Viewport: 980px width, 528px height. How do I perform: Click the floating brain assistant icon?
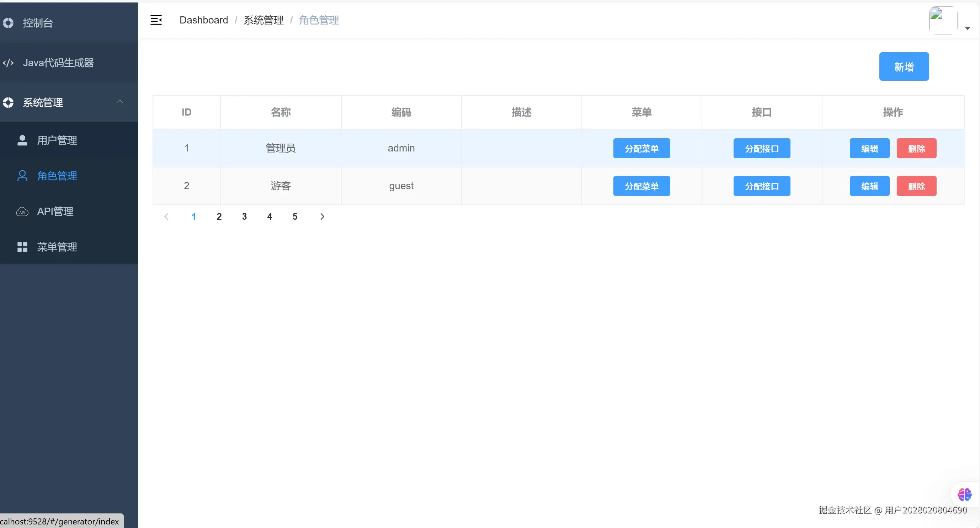click(x=964, y=495)
